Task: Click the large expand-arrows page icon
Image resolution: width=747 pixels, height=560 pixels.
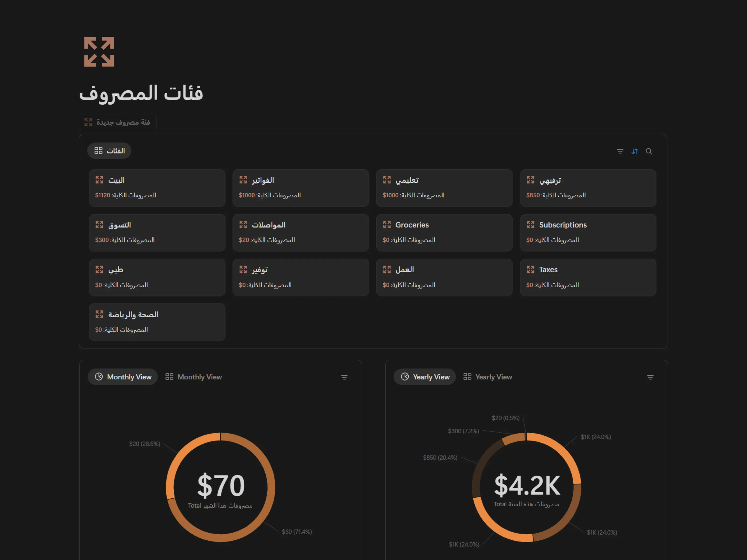Action: click(x=99, y=52)
